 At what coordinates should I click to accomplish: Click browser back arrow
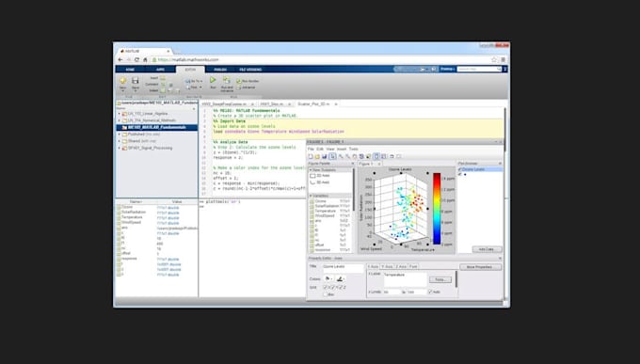coord(120,59)
